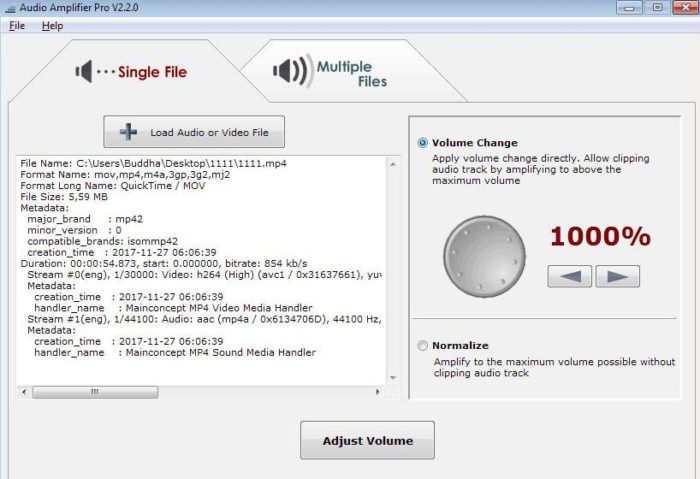The width and height of the screenshot is (700, 479).
Task: Click Load Audio or Video File button
Action: click(194, 132)
